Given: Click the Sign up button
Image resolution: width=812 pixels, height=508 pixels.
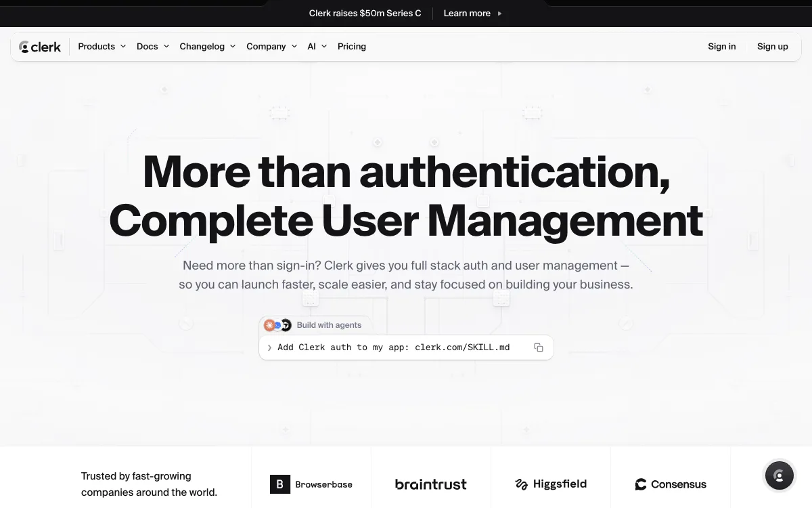Looking at the screenshot, I should pos(773,47).
